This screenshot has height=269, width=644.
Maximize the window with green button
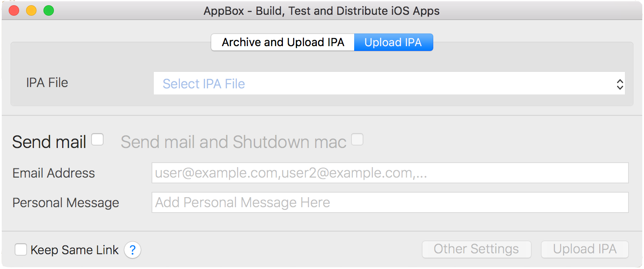pyautogui.click(x=49, y=10)
